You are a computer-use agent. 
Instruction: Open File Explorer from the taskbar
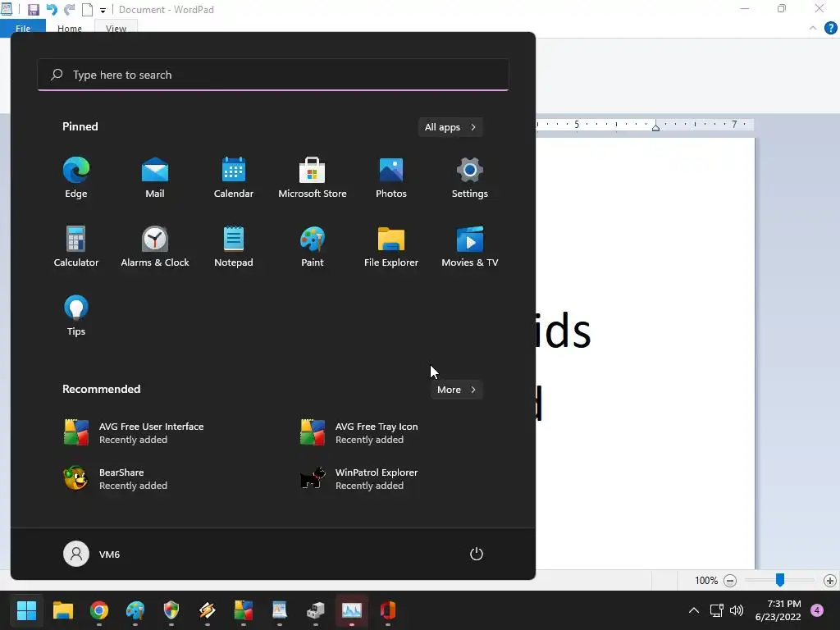(62, 610)
